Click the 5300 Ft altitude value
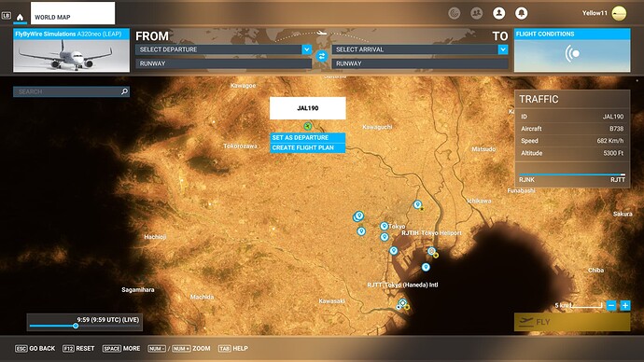644x362 pixels. (x=613, y=153)
